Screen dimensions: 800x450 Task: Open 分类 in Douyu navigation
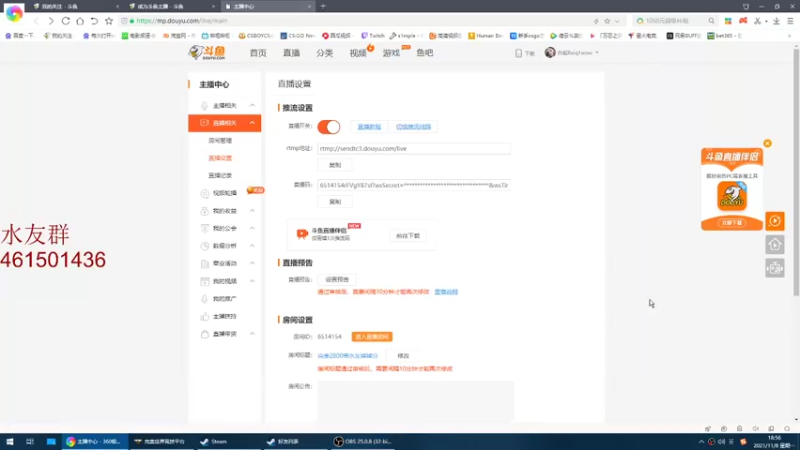[324, 53]
